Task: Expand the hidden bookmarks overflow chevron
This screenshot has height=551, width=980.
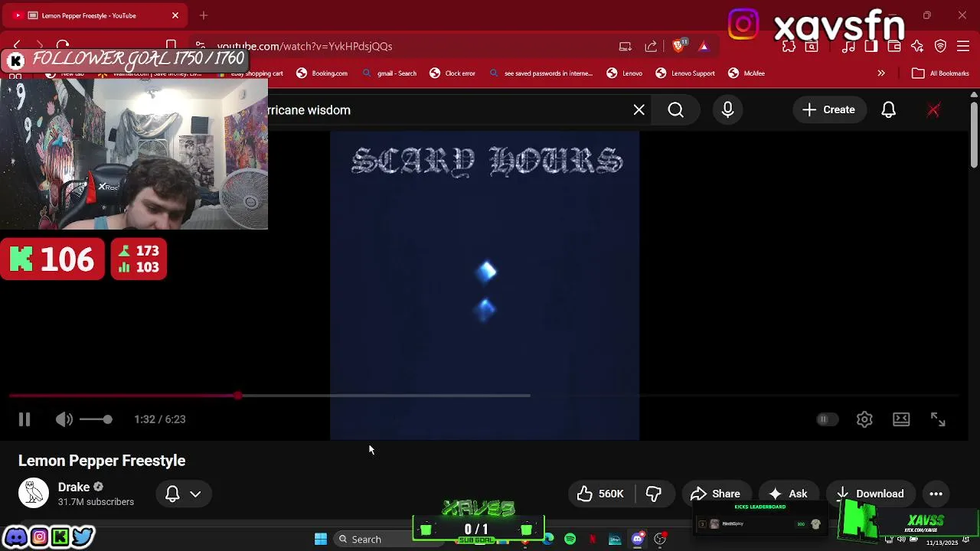Action: 881,73
